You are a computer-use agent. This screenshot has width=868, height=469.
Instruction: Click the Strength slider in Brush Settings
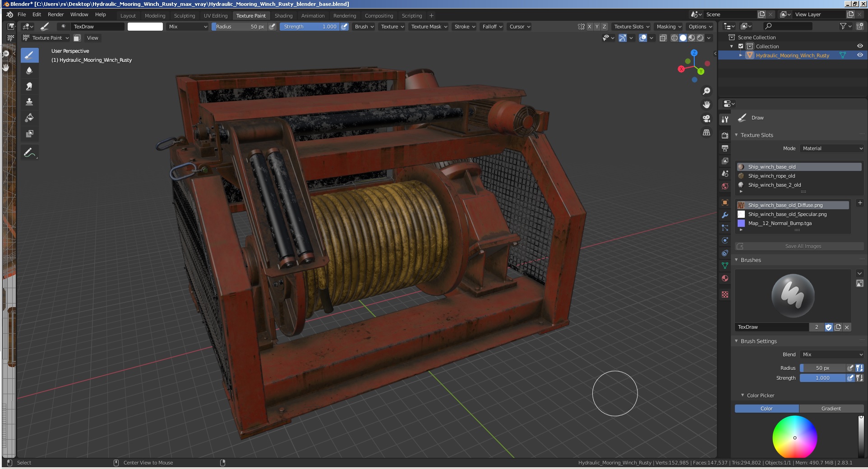tap(822, 378)
